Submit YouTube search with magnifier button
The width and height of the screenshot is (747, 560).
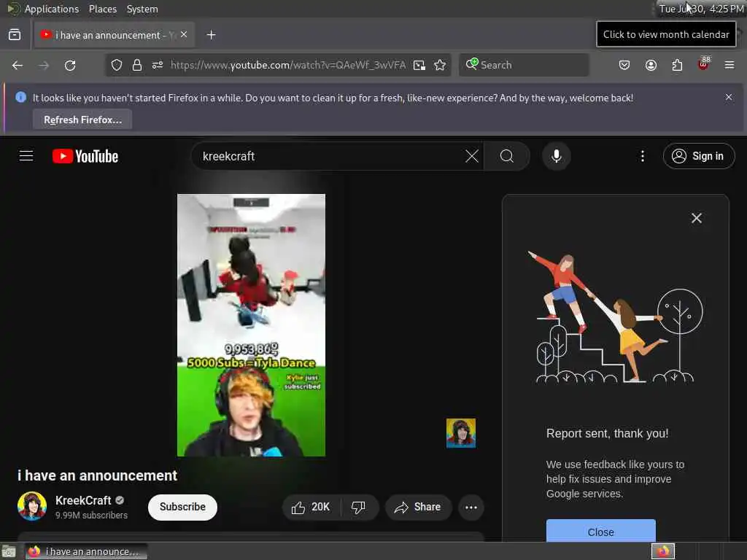pos(507,156)
